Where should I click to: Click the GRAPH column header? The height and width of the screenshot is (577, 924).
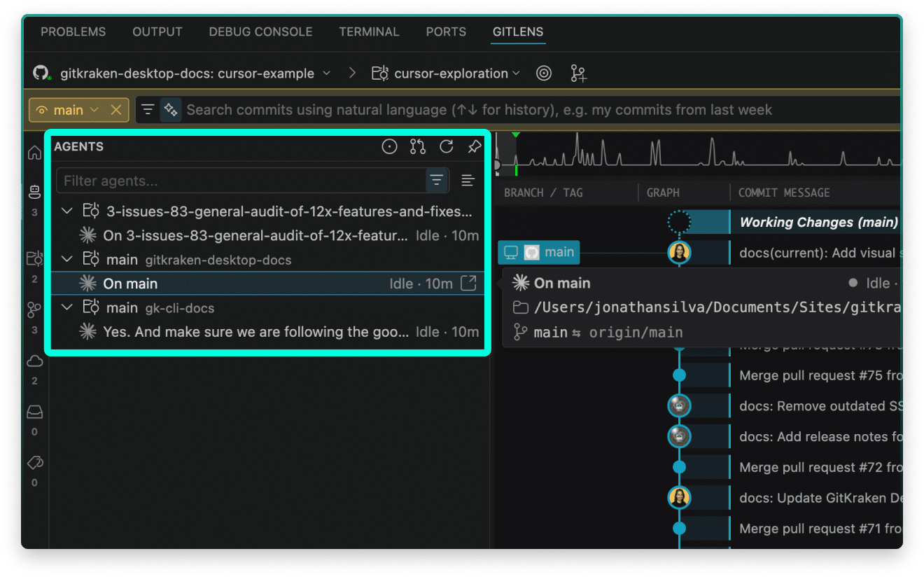click(663, 193)
